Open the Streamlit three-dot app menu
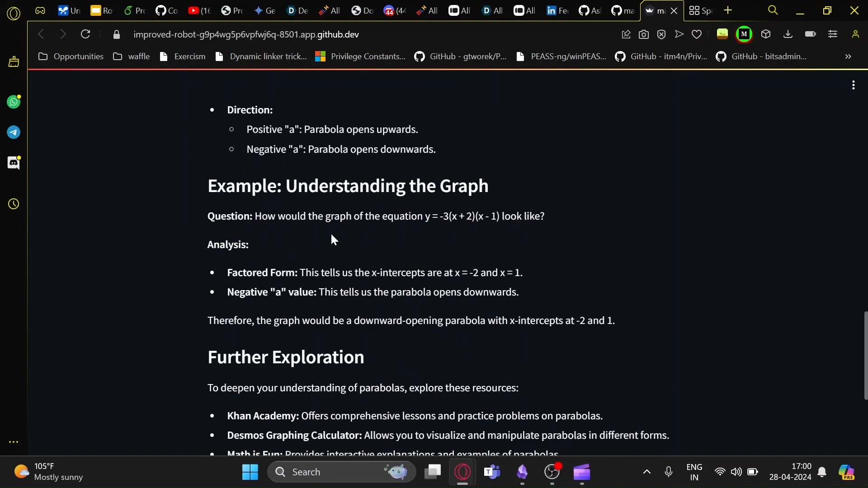The width and height of the screenshot is (868, 488). 853,85
